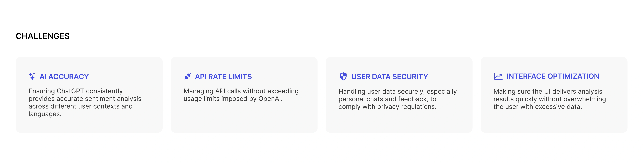
Task: Click the CHALLENGES section title
Action: [x=43, y=36]
